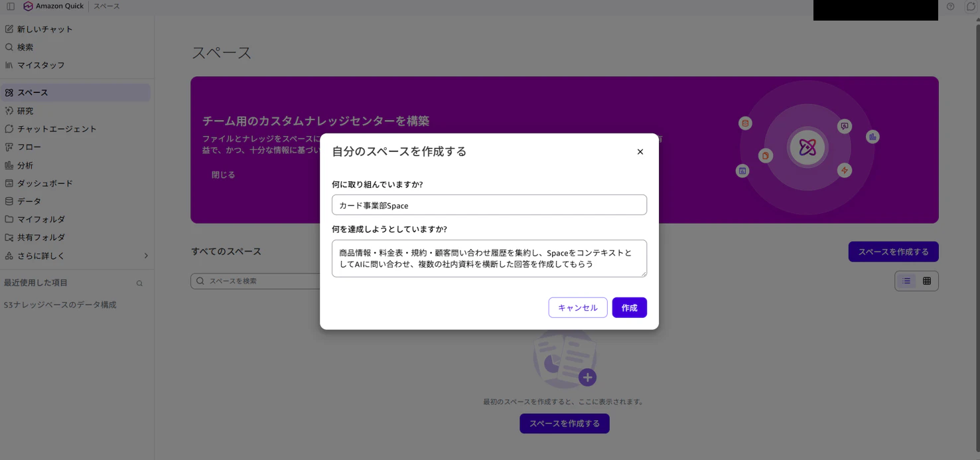Click the Amazon Quick logo icon
This screenshot has width=980, height=460.
point(28,6)
